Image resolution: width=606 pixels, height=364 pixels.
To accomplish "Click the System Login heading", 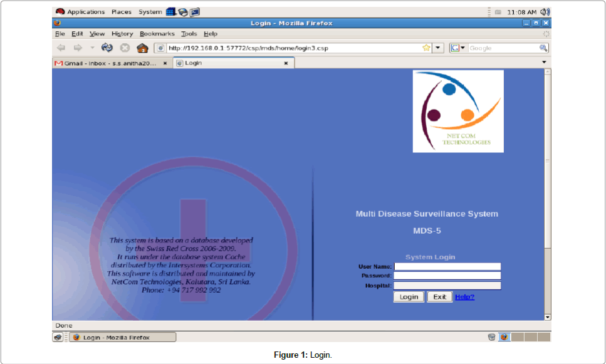I will (x=430, y=257).
